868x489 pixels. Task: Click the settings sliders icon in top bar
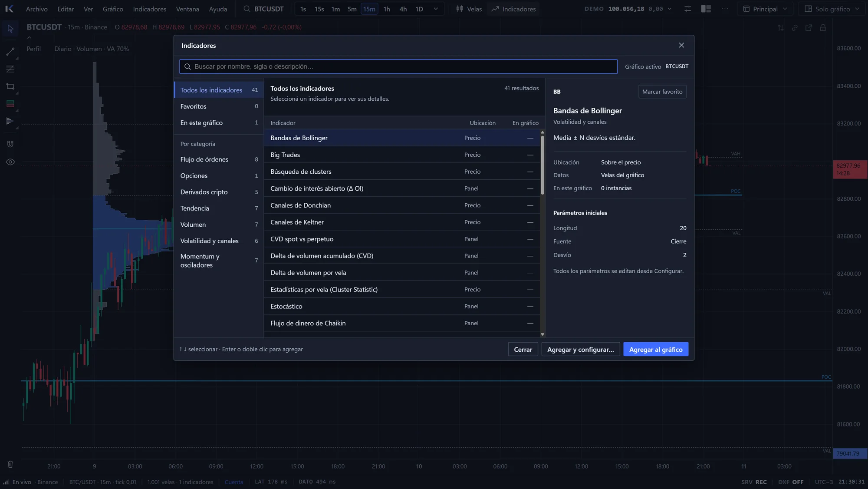coord(687,9)
